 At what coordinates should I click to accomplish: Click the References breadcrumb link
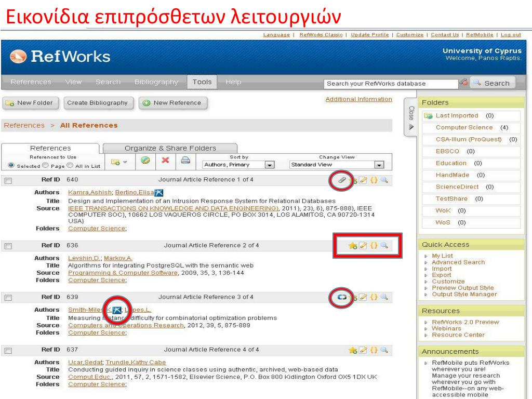[24, 125]
